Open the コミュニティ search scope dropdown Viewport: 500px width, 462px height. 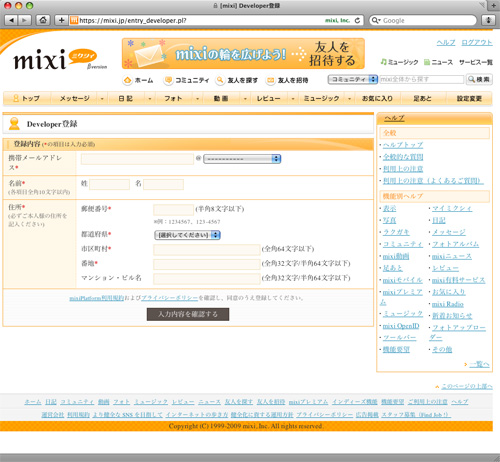click(353, 79)
